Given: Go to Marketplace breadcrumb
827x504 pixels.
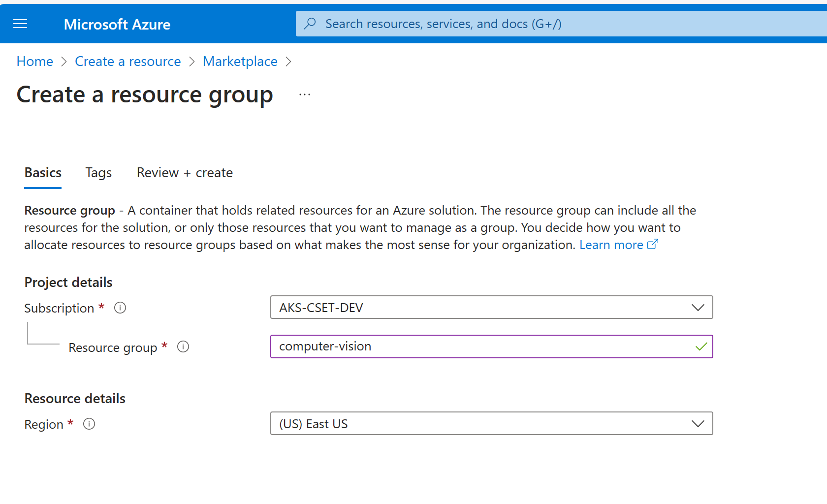Looking at the screenshot, I should click(240, 62).
